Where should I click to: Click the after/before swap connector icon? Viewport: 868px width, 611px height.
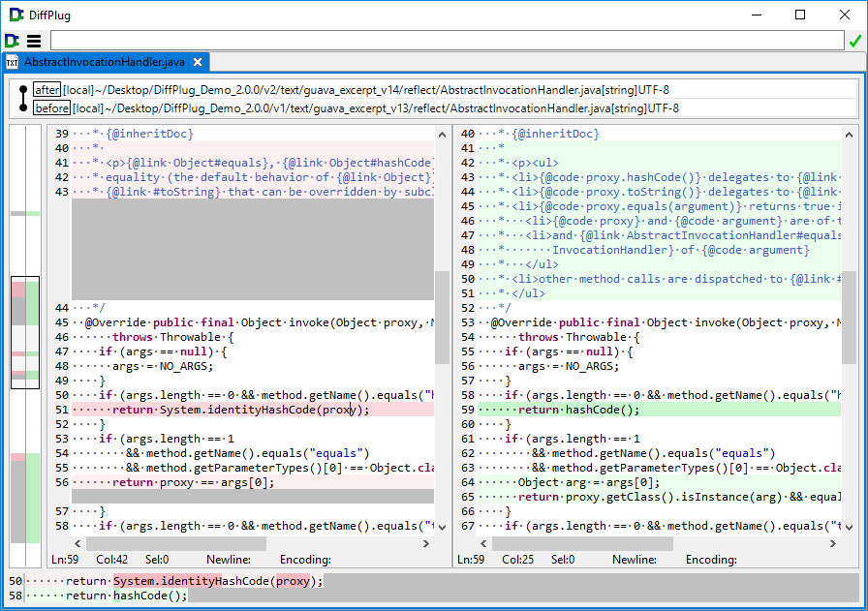point(22,99)
